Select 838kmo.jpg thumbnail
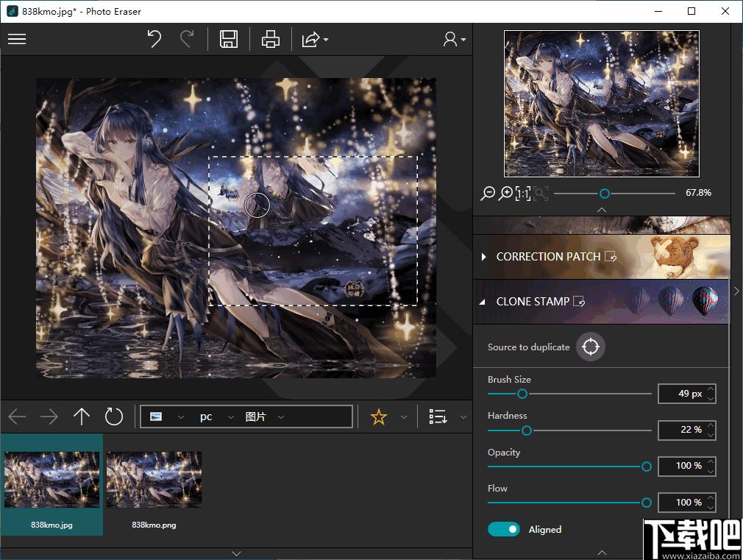Screen dimensions: 743x560 pos(51,485)
